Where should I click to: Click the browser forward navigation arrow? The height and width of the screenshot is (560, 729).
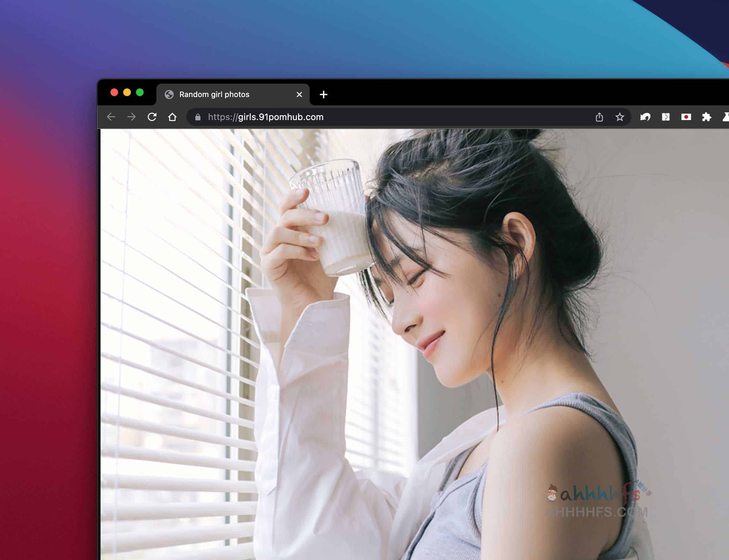pyautogui.click(x=132, y=117)
